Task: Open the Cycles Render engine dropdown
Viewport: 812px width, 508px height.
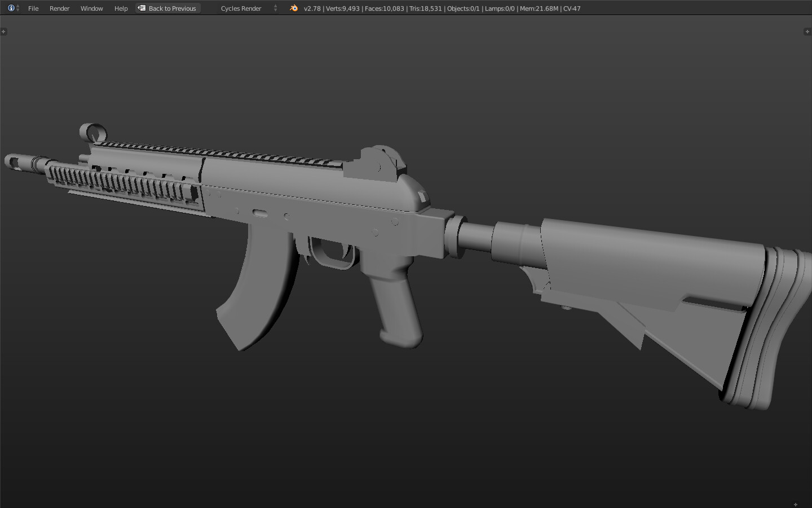Action: click(248, 8)
